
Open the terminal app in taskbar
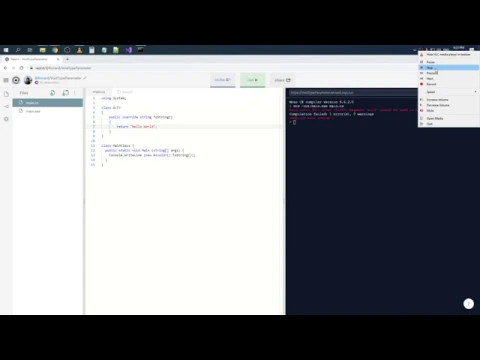[x=141, y=50]
